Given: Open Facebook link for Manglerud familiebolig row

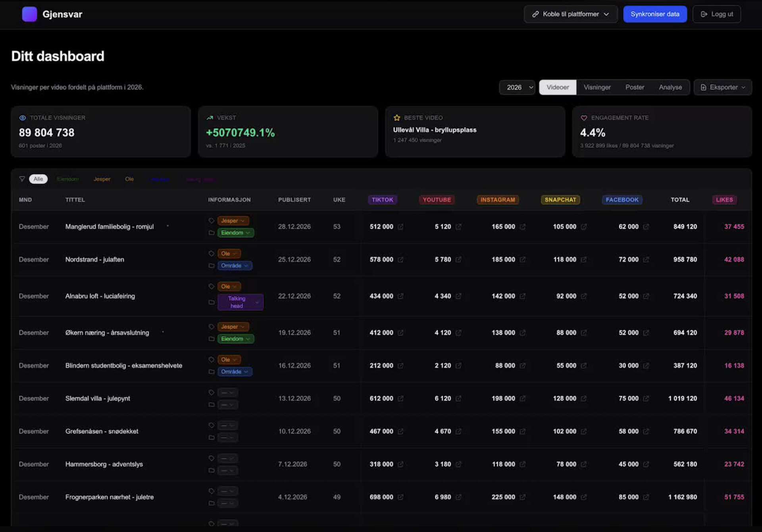Looking at the screenshot, I should click(646, 227).
